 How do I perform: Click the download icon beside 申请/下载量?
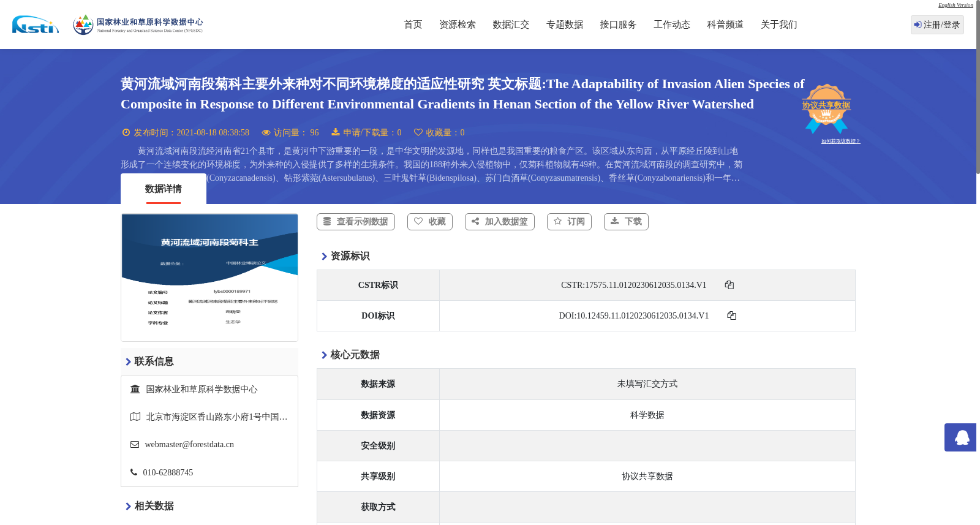(x=336, y=132)
